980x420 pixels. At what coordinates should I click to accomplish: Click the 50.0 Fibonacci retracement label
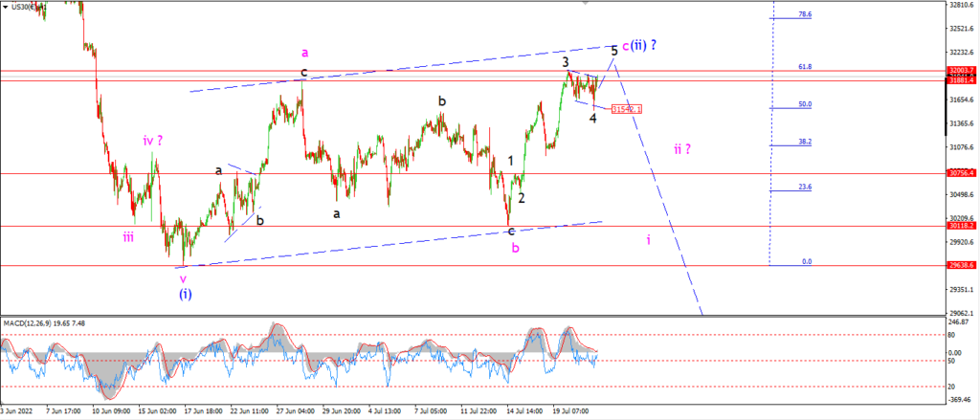click(x=805, y=103)
